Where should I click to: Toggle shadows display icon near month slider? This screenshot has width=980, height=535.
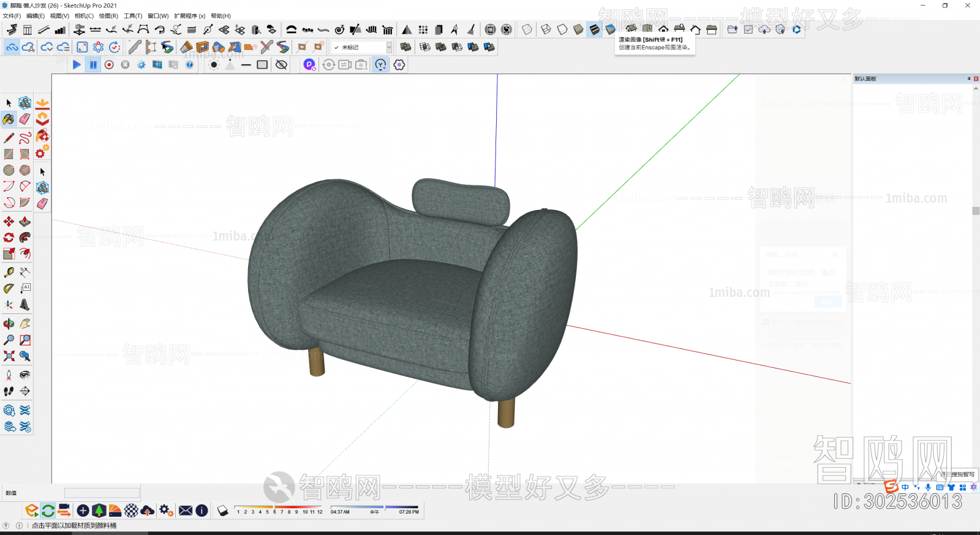(x=223, y=511)
